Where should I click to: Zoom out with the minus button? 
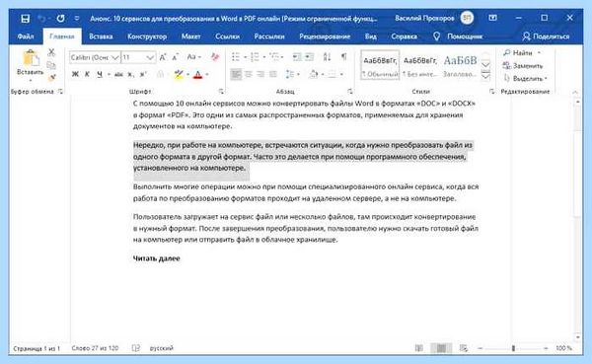click(481, 348)
